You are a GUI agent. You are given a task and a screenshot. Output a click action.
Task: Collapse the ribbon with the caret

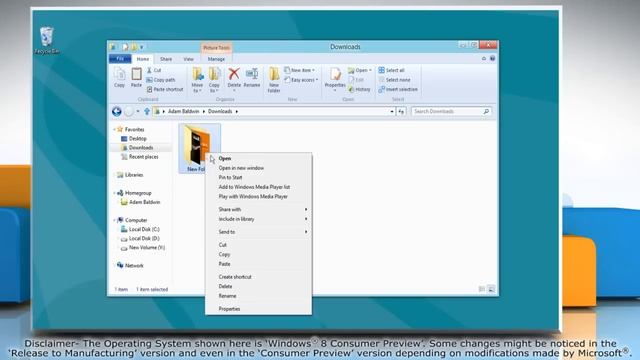(484, 59)
